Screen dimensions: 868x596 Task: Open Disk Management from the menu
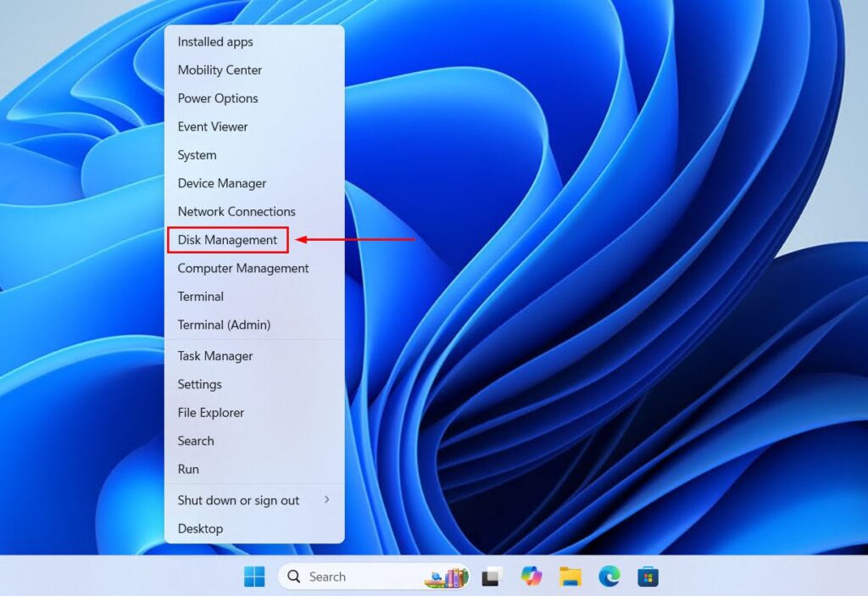click(x=227, y=240)
